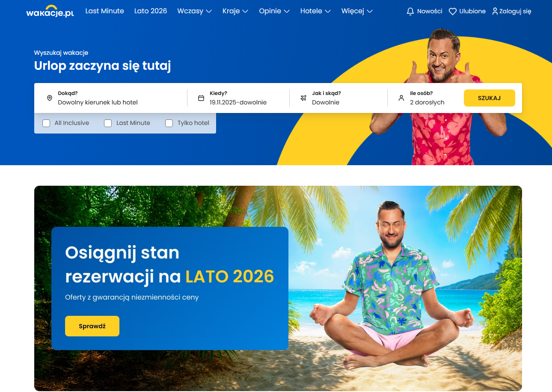This screenshot has height=392, width=552.
Task: Click the Zaloguj się user icon
Action: click(495, 11)
